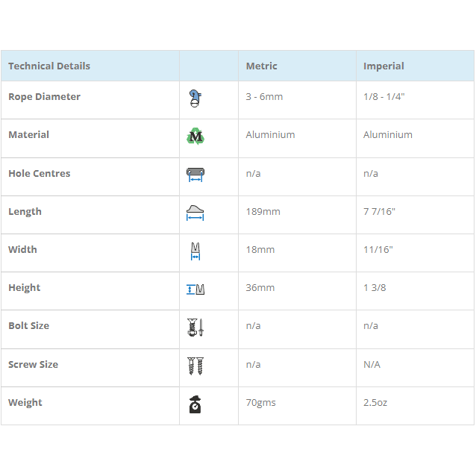
Task: Select the 3 - 6mm rope diameter value
Action: pos(264,97)
